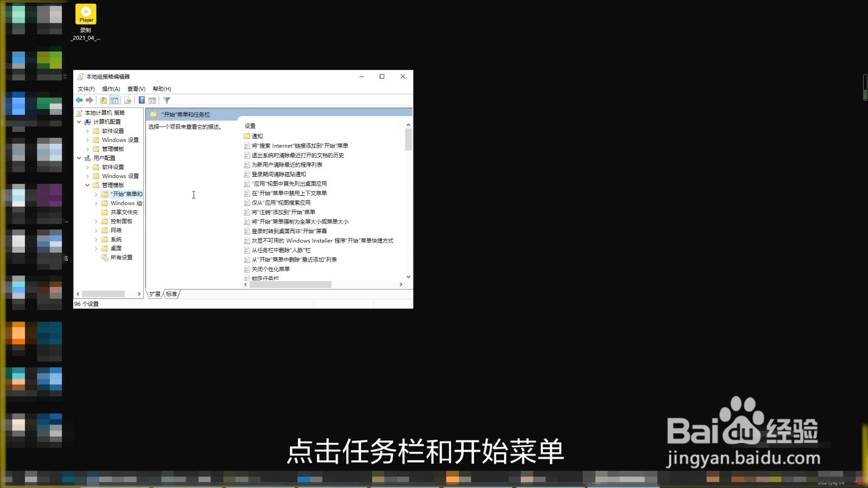
Task: Expand the Windows 组件 tree node arrow
Action: [x=96, y=203]
